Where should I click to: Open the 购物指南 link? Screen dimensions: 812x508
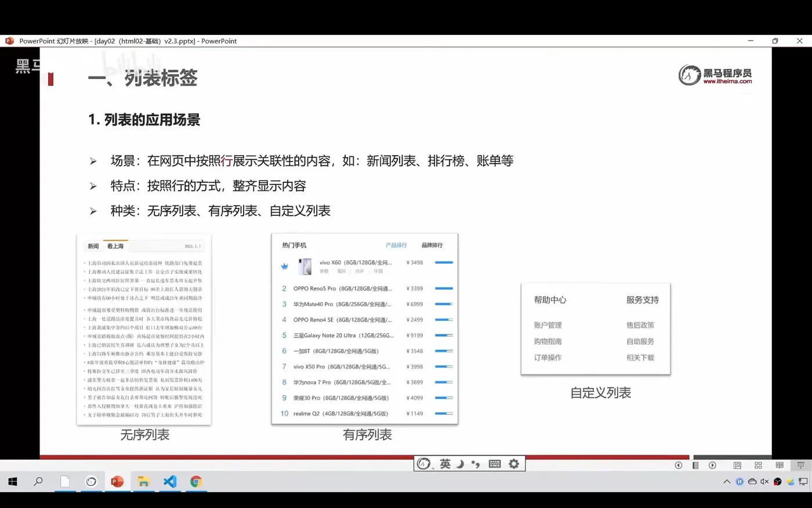pyautogui.click(x=548, y=341)
